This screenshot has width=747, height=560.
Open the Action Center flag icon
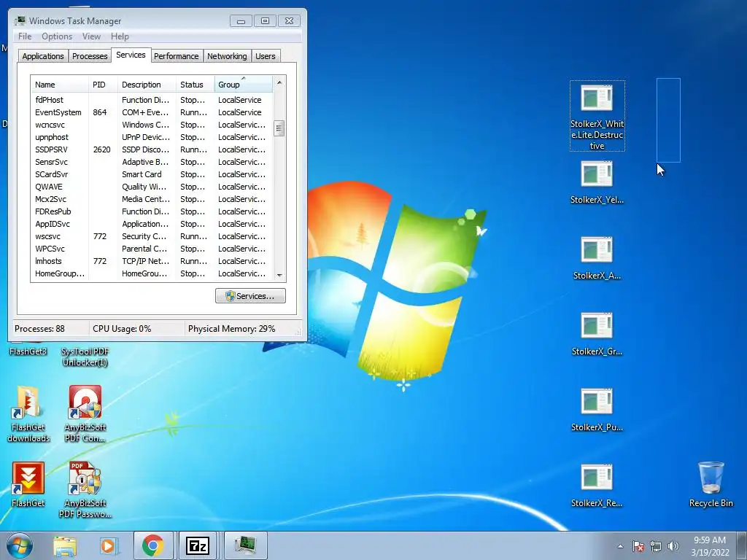(x=638, y=546)
